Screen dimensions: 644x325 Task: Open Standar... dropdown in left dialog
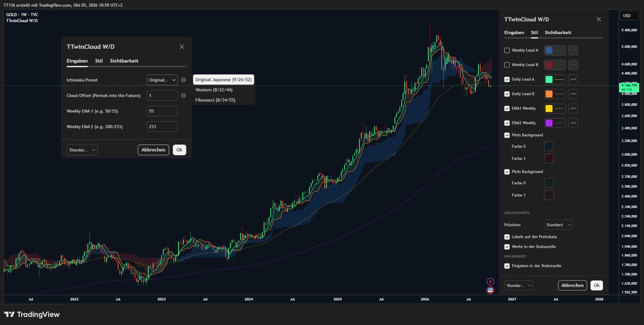(82, 150)
